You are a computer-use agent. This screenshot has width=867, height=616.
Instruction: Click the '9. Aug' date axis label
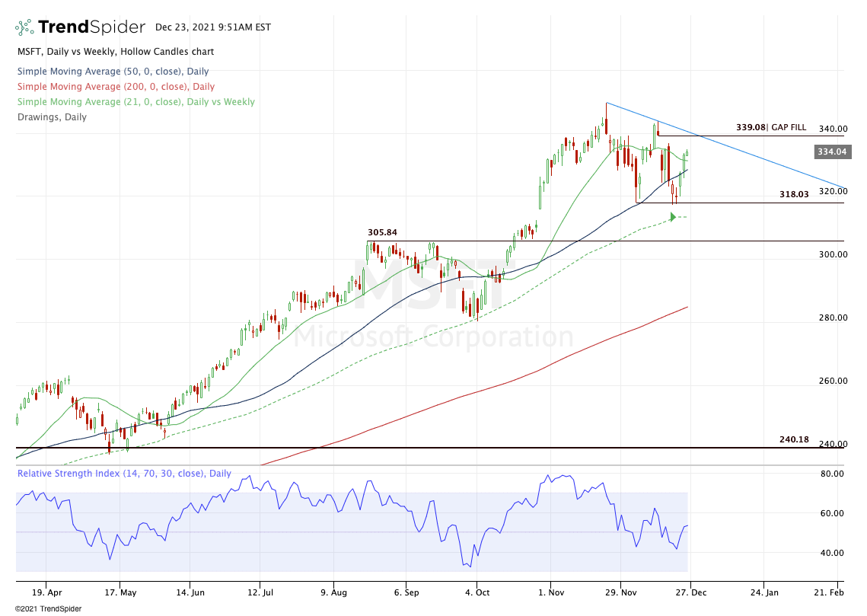[x=334, y=592]
